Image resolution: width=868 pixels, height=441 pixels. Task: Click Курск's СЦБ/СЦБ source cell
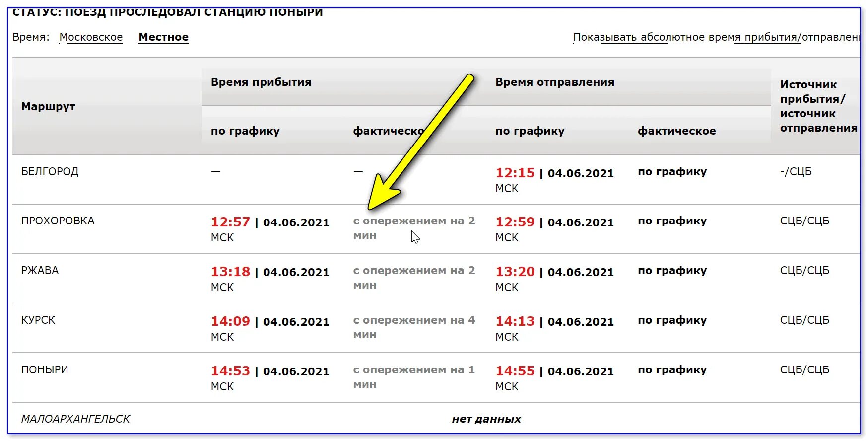tap(804, 320)
